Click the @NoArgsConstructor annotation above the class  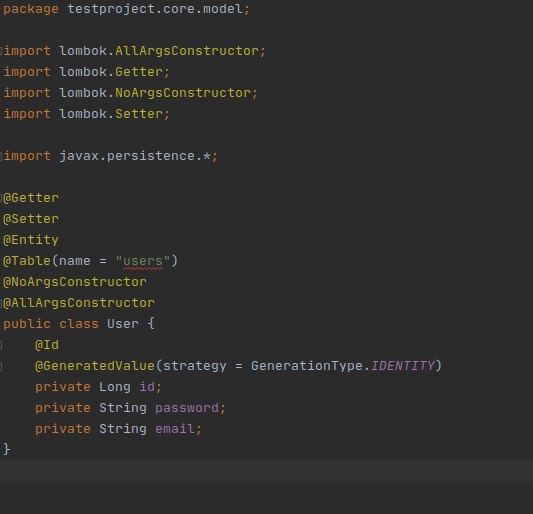coord(75,282)
